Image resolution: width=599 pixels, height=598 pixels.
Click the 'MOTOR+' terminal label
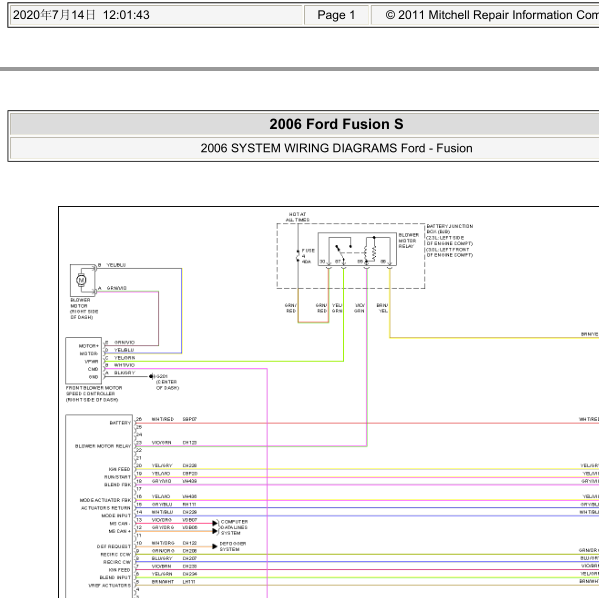pos(88,346)
